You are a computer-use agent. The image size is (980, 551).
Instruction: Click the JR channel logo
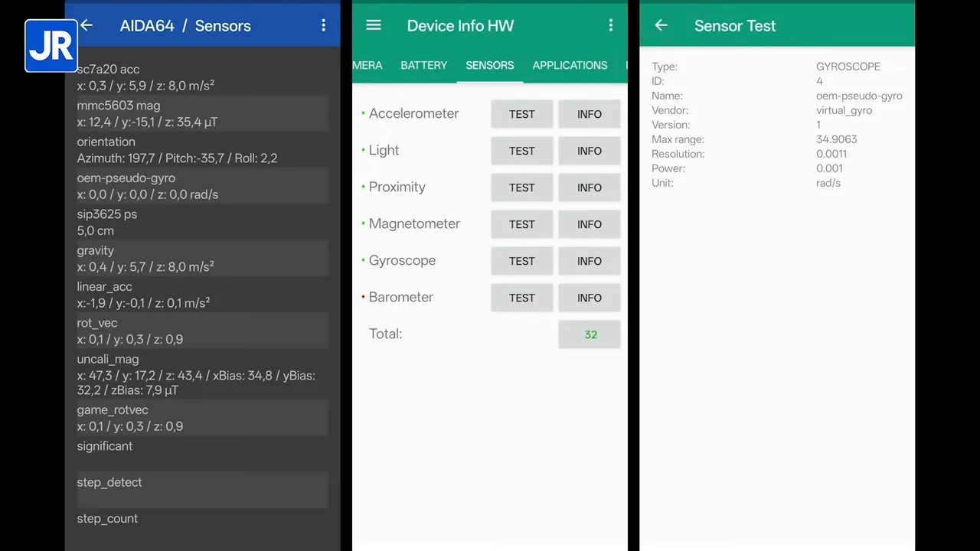click(x=51, y=46)
